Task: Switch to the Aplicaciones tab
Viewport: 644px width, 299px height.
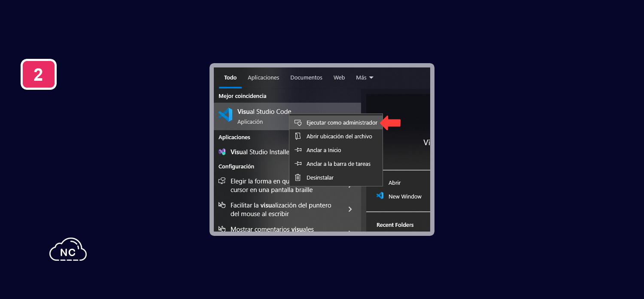Action: tap(263, 78)
